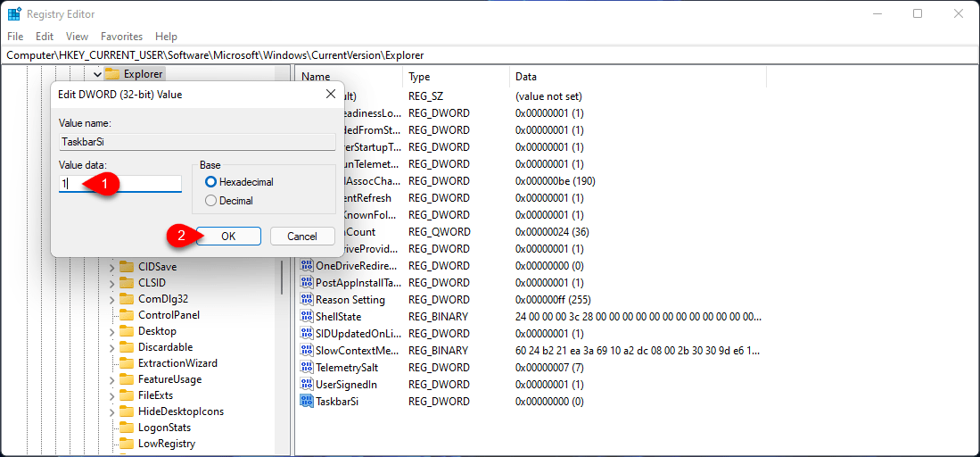Collapse the Explorer tree node
Image resolution: width=980 pixels, height=457 pixels.
[97, 74]
